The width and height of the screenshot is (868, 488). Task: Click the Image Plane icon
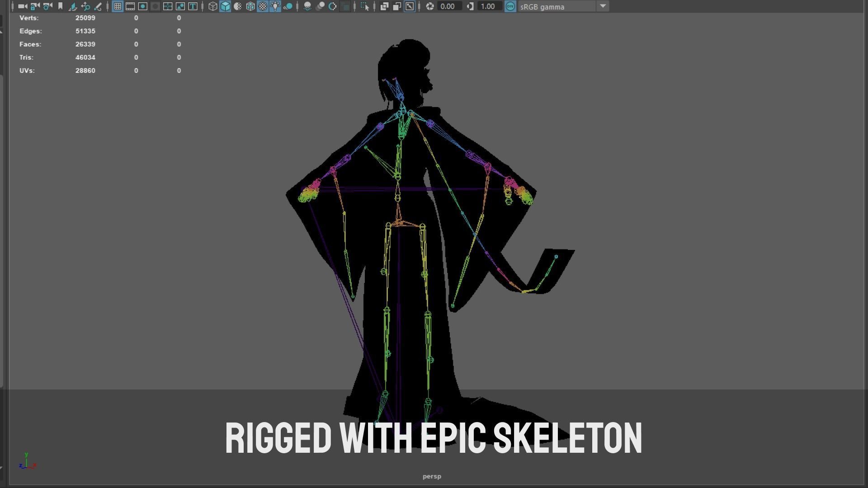tap(73, 6)
